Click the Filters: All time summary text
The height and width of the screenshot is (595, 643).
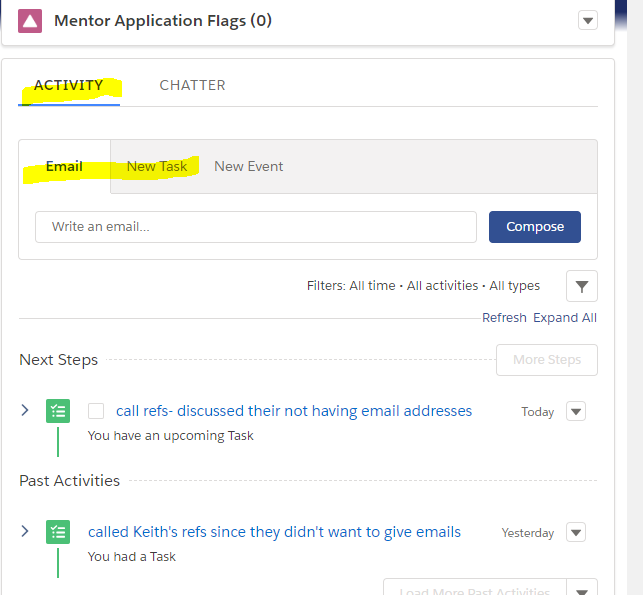[x=423, y=285]
